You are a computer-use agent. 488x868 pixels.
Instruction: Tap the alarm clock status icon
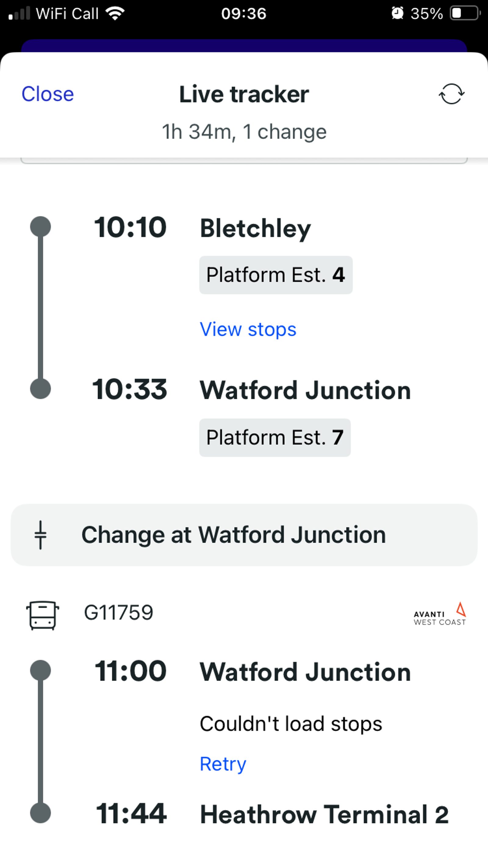point(397,13)
